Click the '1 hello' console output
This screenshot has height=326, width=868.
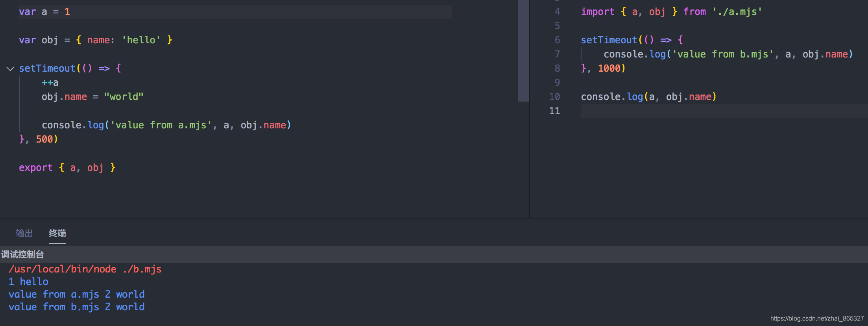(28, 282)
